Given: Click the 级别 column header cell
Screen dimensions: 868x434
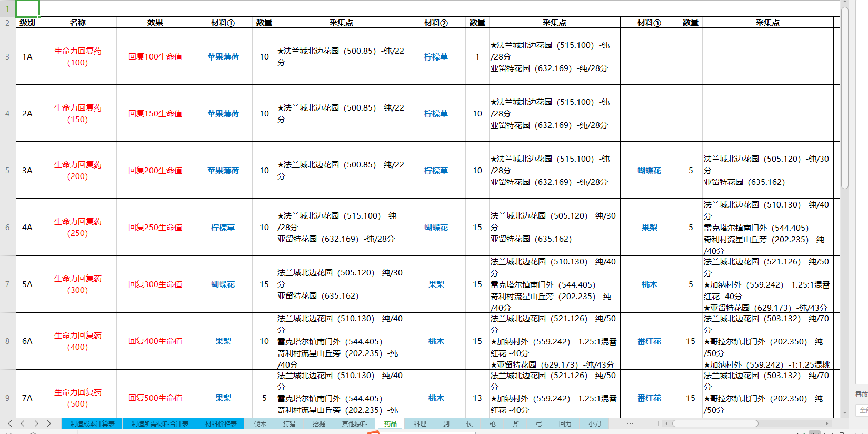Looking at the screenshot, I should (27, 23).
